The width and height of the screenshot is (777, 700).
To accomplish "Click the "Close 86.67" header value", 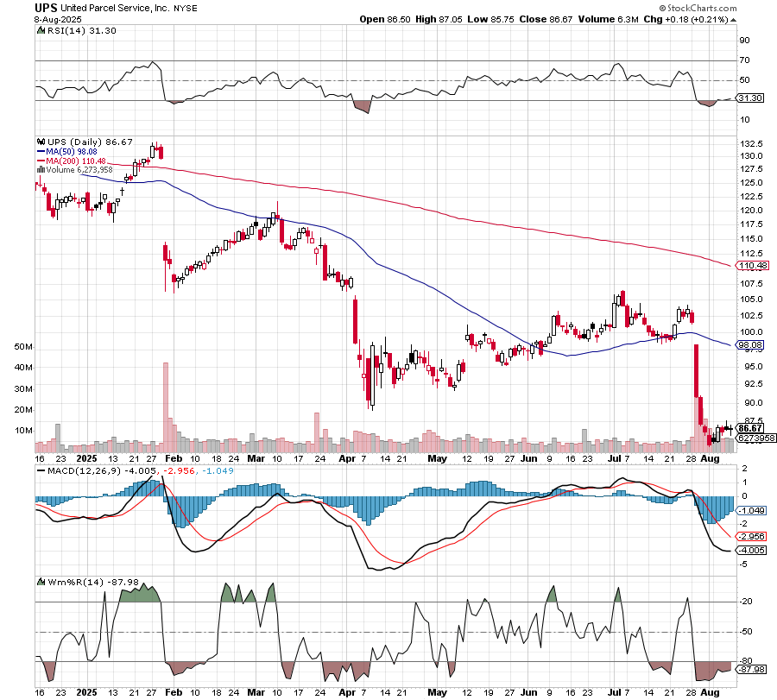I will point(546,19).
